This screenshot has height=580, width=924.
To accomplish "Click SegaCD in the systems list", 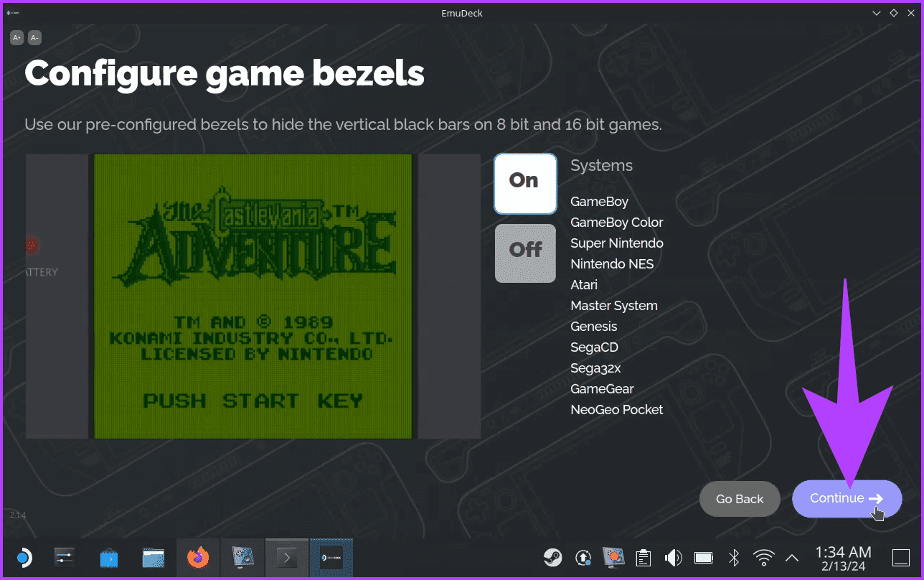I will [594, 347].
